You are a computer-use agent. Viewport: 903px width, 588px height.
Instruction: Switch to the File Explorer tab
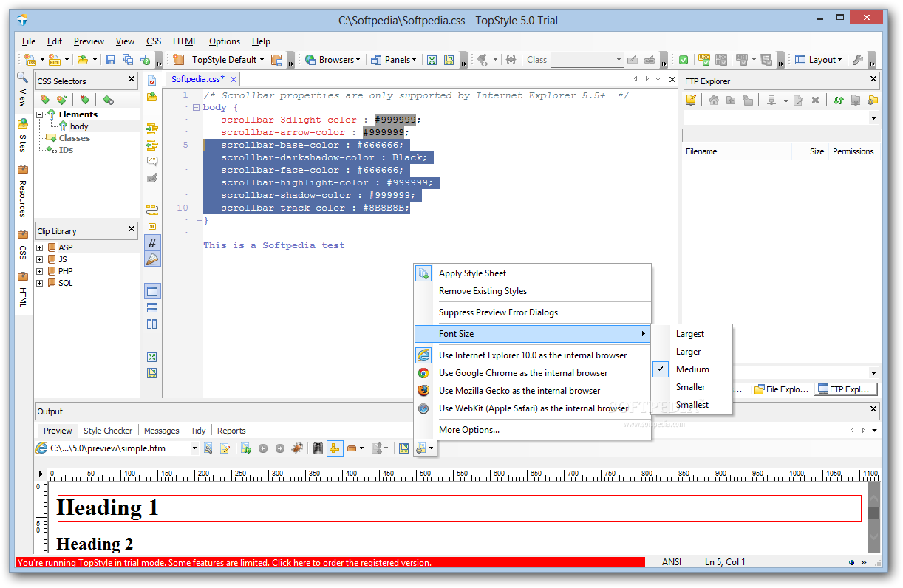[x=782, y=389]
